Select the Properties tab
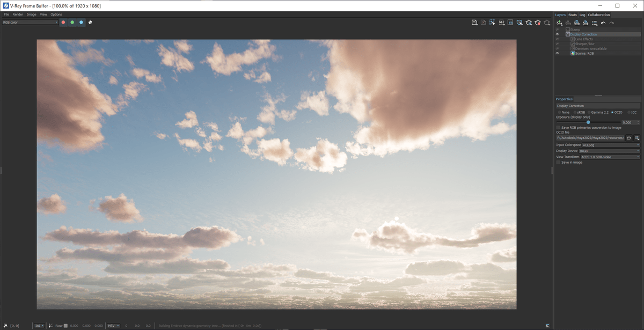This screenshot has width=644, height=330. (564, 99)
